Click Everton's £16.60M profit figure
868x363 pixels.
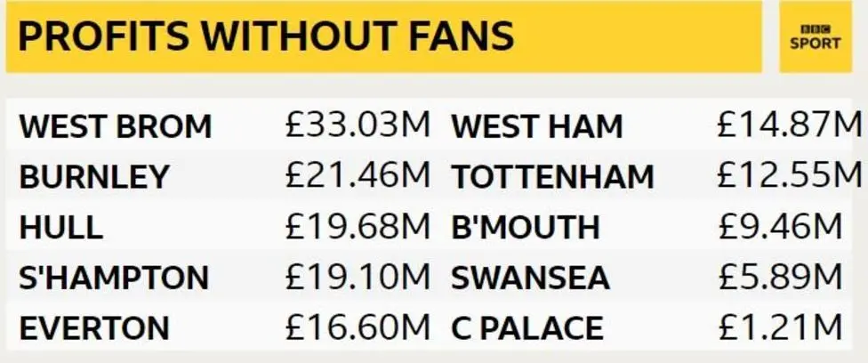(x=358, y=328)
